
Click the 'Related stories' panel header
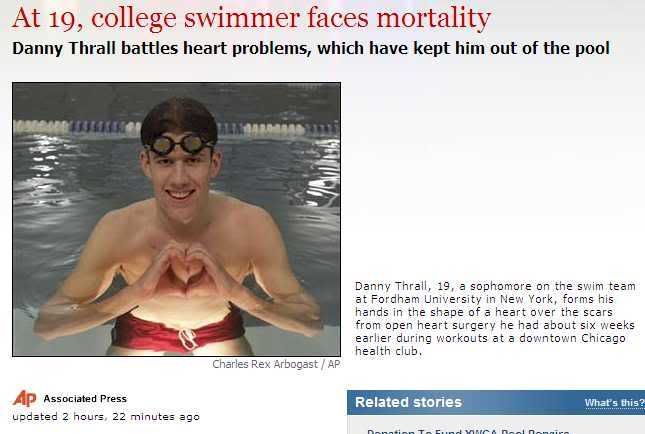409,402
